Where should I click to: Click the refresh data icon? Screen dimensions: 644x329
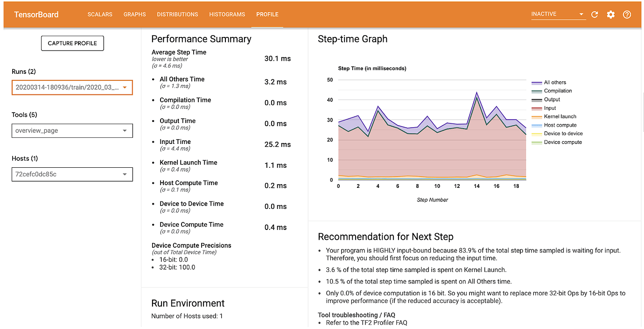tap(595, 14)
